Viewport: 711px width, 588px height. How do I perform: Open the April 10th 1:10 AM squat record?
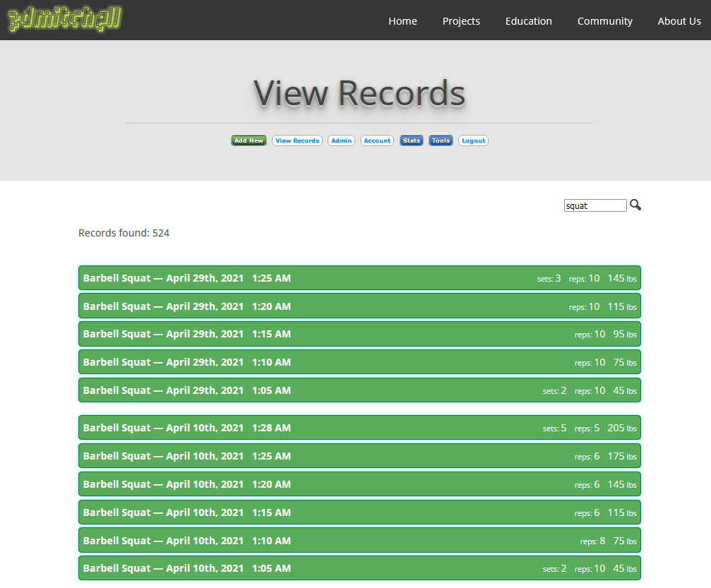coord(359,541)
